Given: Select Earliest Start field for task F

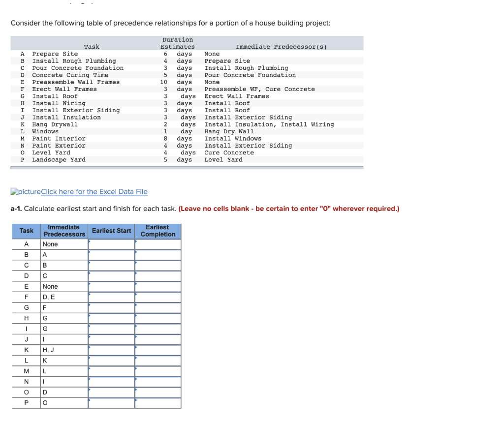Looking at the screenshot, I should pyautogui.click(x=111, y=298).
